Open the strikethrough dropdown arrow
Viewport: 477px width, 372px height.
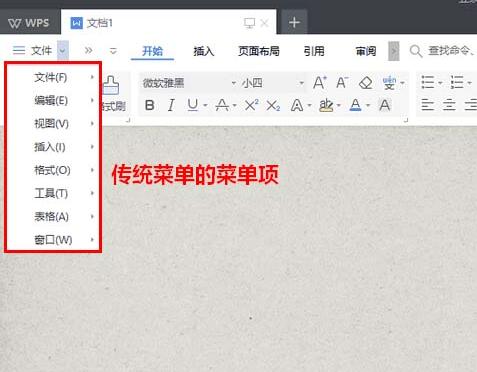coord(235,106)
